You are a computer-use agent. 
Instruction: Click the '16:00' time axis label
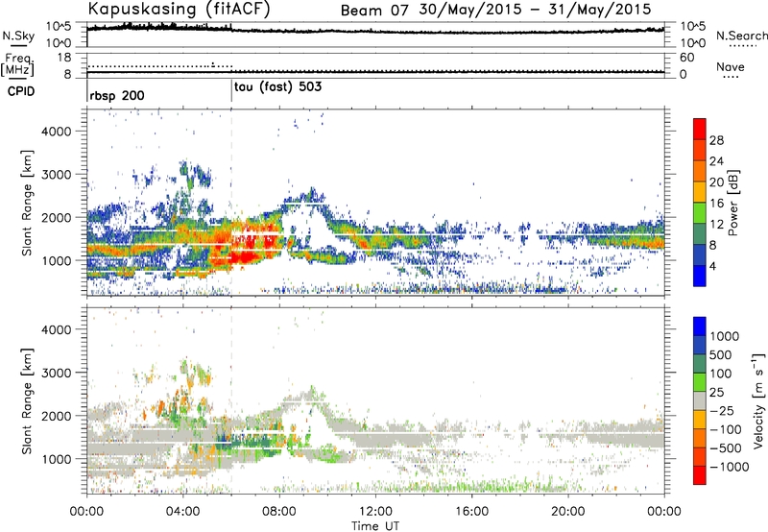pos(471,512)
